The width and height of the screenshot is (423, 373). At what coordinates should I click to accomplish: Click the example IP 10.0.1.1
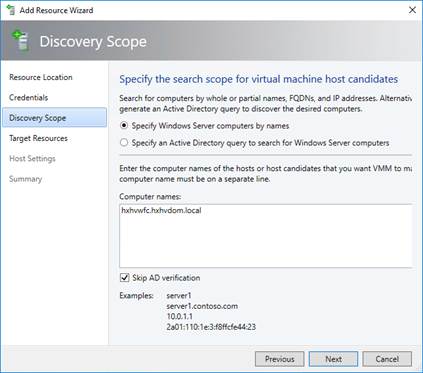(x=179, y=316)
